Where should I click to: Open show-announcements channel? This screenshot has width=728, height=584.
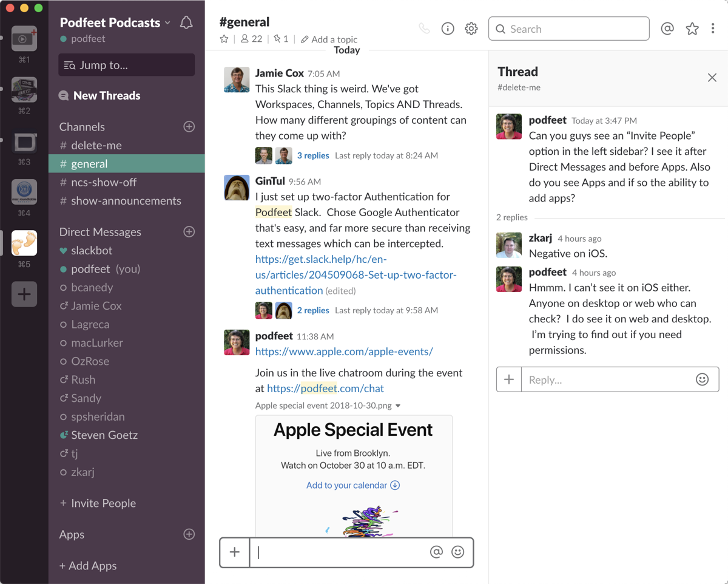click(127, 201)
